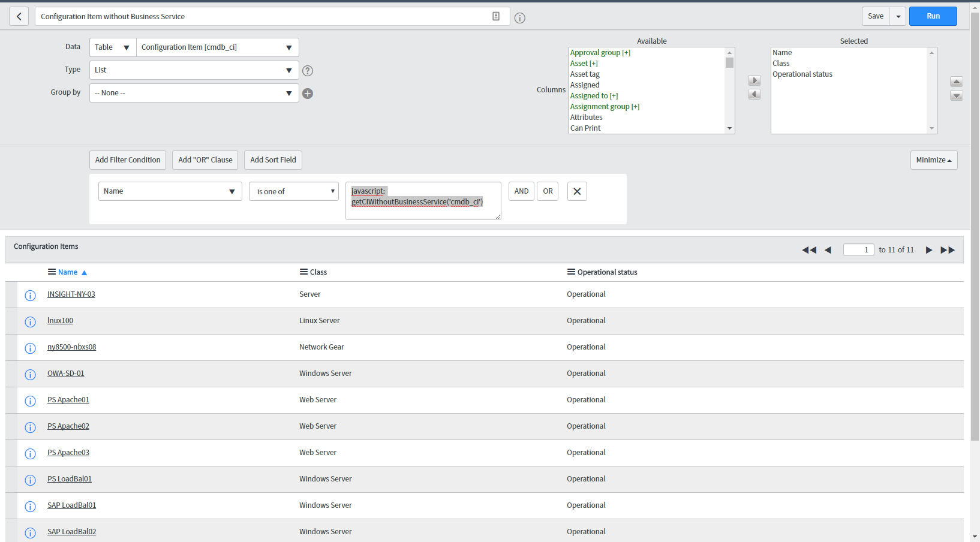Open the 'is one of' operator dropdown
Screen dimensions: 980x542
point(293,191)
